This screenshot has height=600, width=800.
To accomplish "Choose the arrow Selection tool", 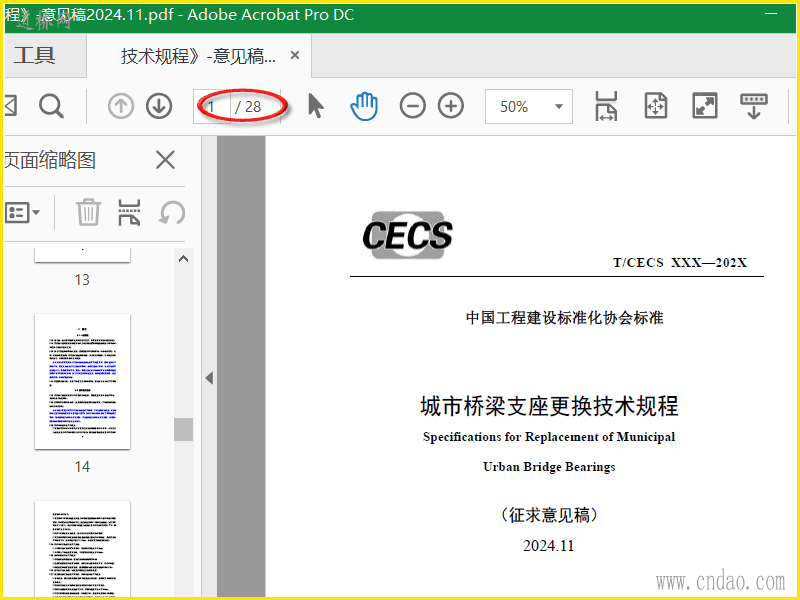I will tap(316, 106).
